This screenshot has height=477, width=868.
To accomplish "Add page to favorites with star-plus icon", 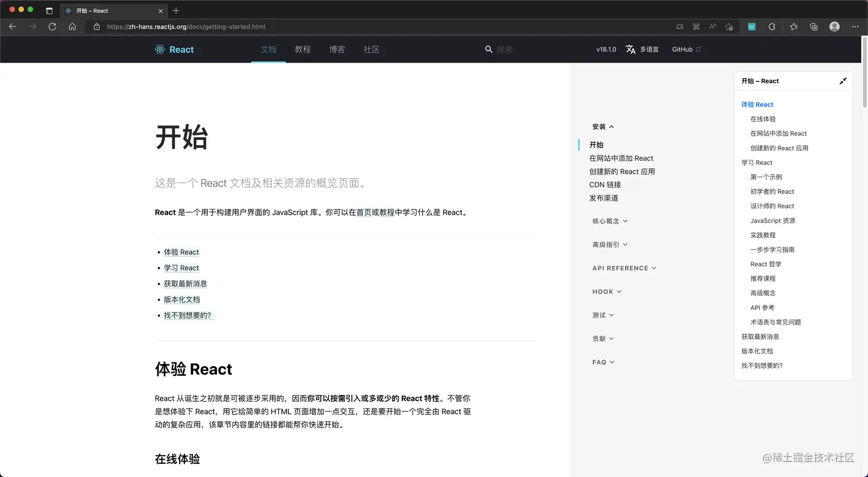I will coord(729,26).
